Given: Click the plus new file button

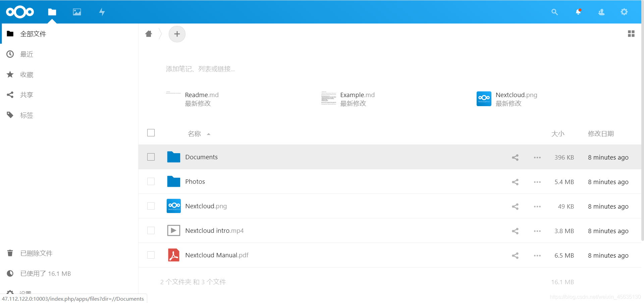Looking at the screenshot, I should [177, 34].
